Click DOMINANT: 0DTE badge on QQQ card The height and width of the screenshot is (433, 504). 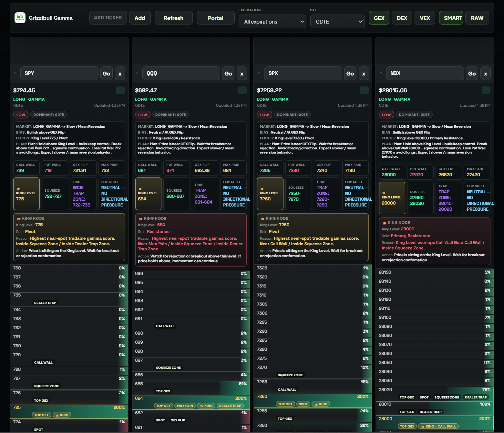[170, 115]
